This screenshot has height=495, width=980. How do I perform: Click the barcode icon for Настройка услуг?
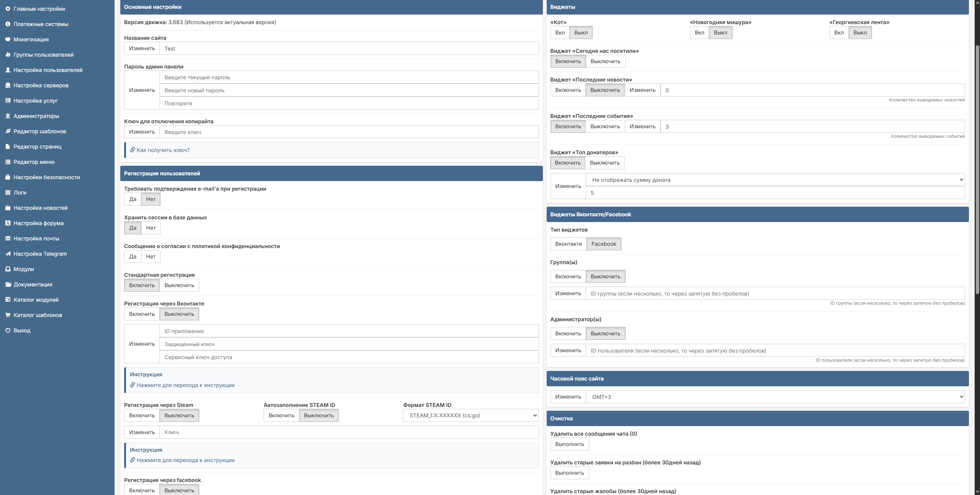point(8,101)
